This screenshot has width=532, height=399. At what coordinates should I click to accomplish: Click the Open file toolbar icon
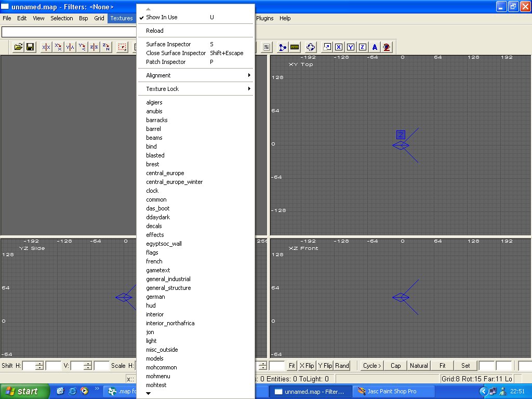(18, 47)
